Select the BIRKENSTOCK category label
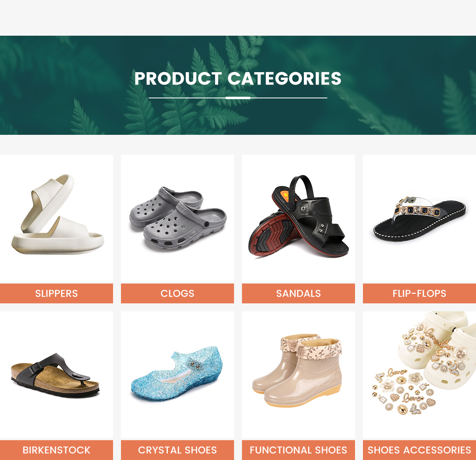 (x=56, y=450)
